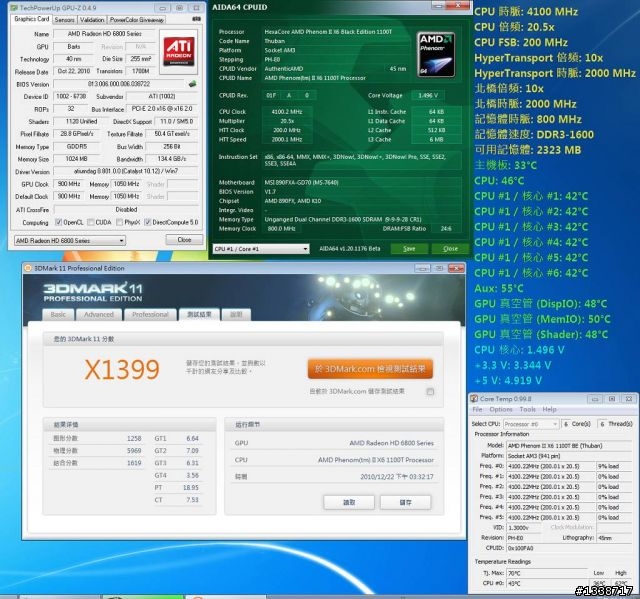Click the Freq. #0 field in Core Temp
Screen dimensions: 640x599
click(551, 466)
